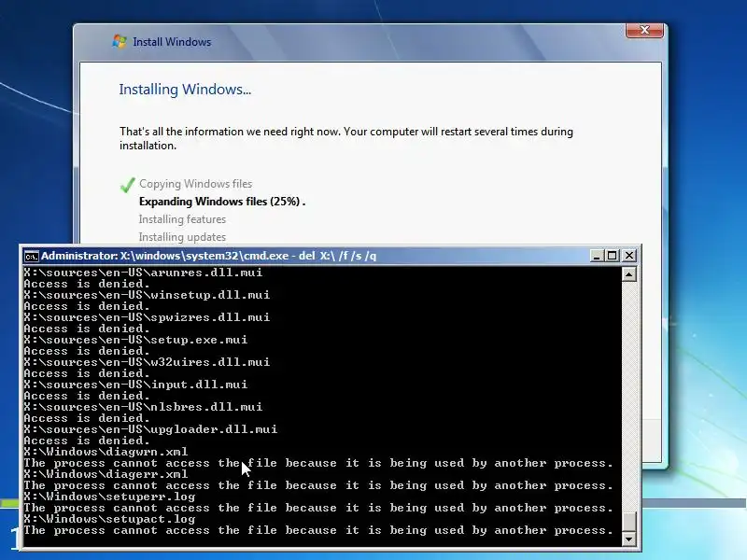Click the line X:\sources\en-US\w32uires.dll.mui
747x560 pixels.
point(147,362)
